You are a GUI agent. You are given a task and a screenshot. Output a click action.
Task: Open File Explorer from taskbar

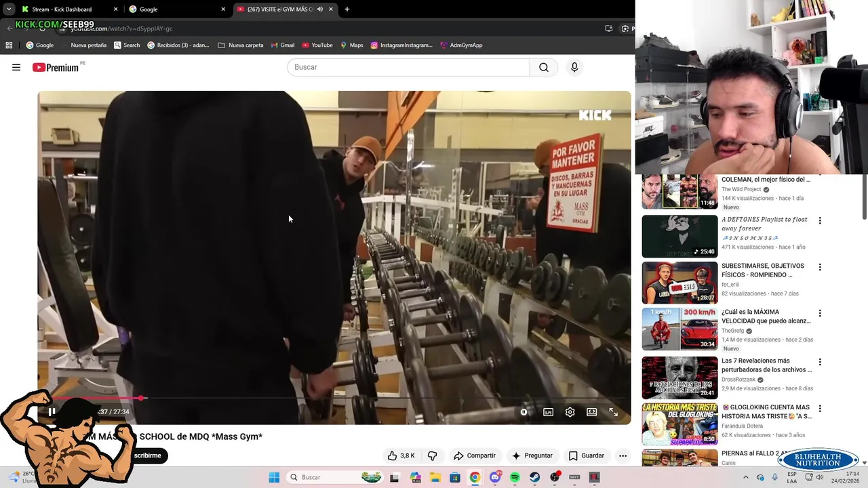[435, 477]
